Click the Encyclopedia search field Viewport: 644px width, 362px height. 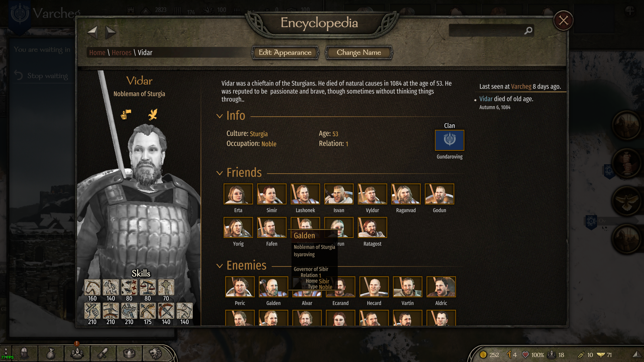486,31
